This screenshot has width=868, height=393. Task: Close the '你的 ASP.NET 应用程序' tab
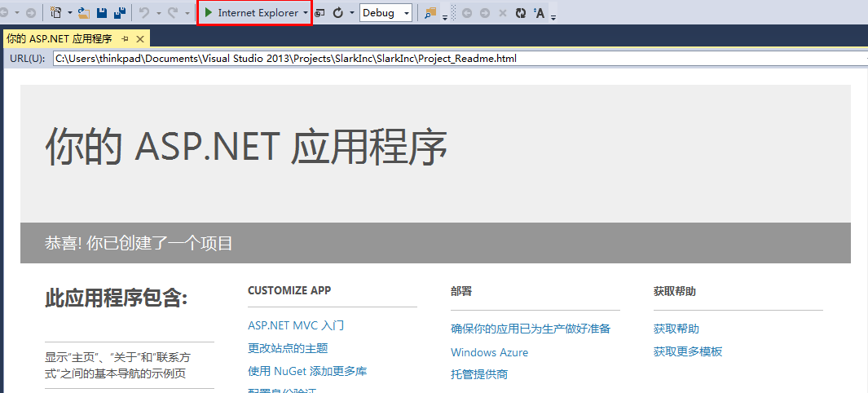pyautogui.click(x=140, y=39)
